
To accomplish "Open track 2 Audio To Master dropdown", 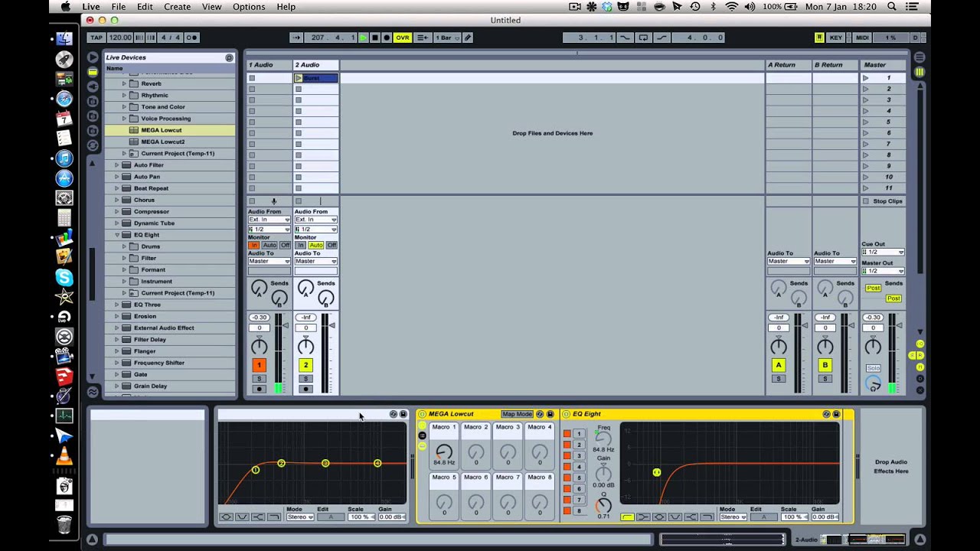I will [x=315, y=261].
